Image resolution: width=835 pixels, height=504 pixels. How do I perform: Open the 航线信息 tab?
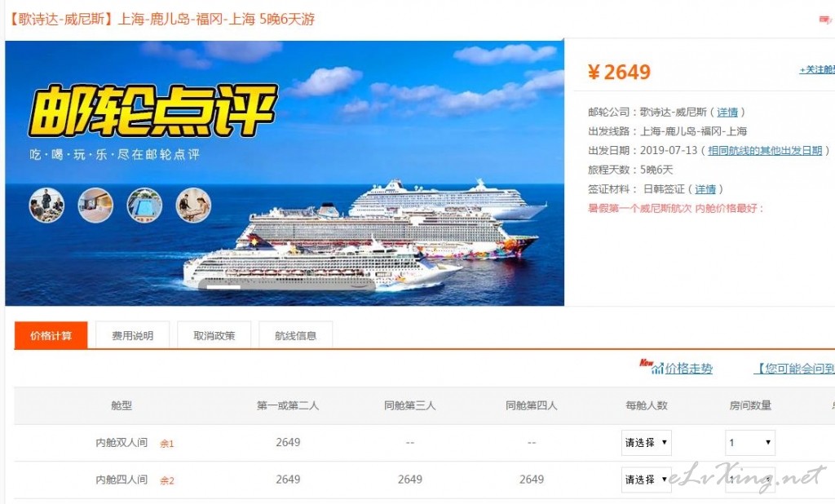(295, 336)
